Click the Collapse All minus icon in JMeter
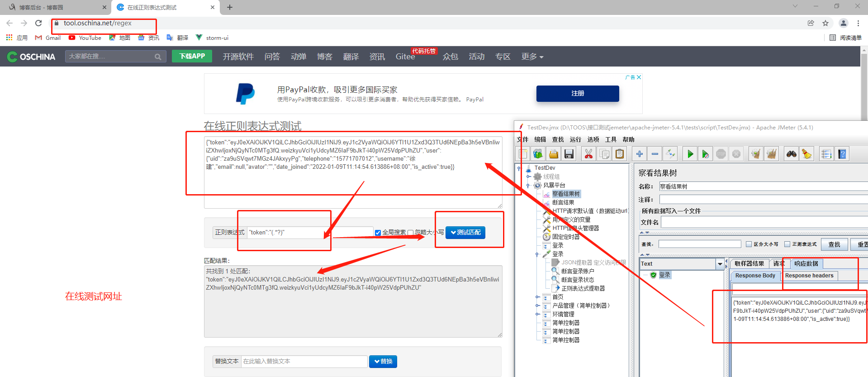Viewport: 868px width, 377px height. tap(655, 154)
